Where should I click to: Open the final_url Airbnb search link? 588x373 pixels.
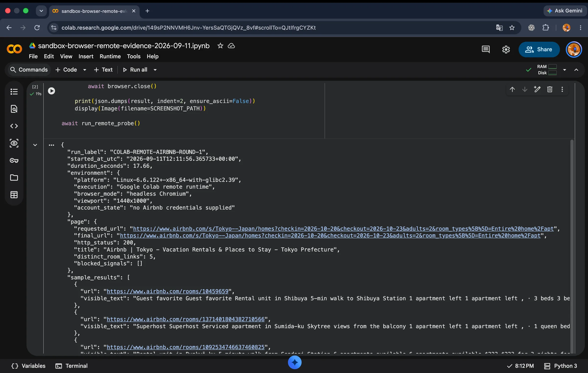point(330,236)
